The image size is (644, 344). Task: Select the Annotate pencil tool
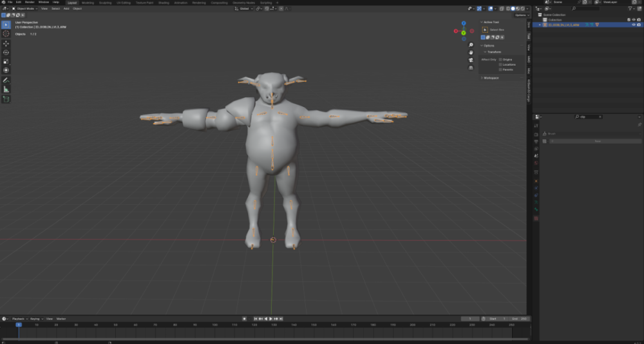point(6,80)
